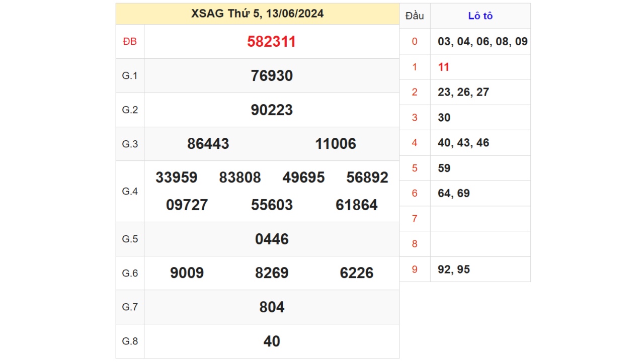Select G.3 number 86443

(208, 144)
